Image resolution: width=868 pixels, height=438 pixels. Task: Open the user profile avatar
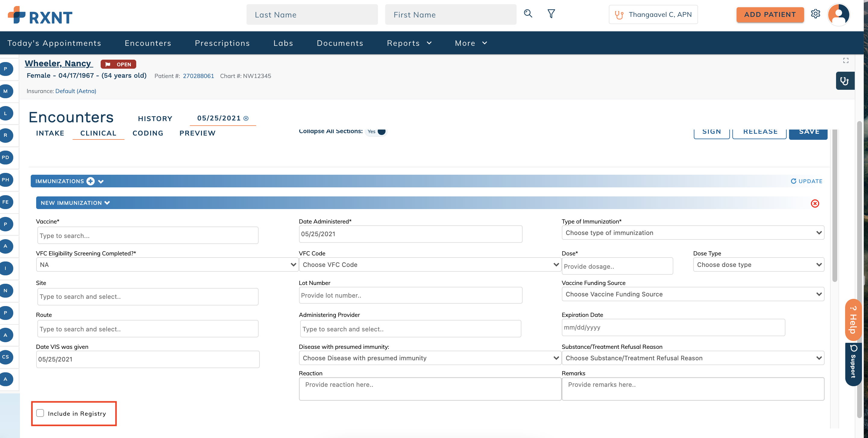(x=839, y=14)
